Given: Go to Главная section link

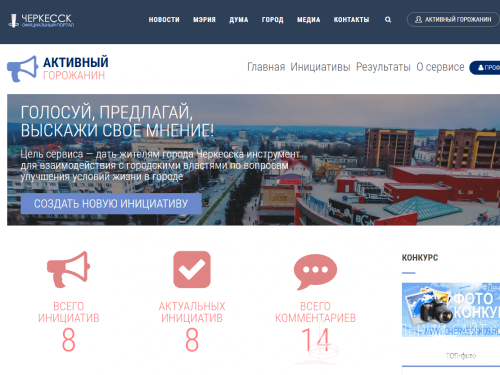Looking at the screenshot, I should tap(266, 67).
